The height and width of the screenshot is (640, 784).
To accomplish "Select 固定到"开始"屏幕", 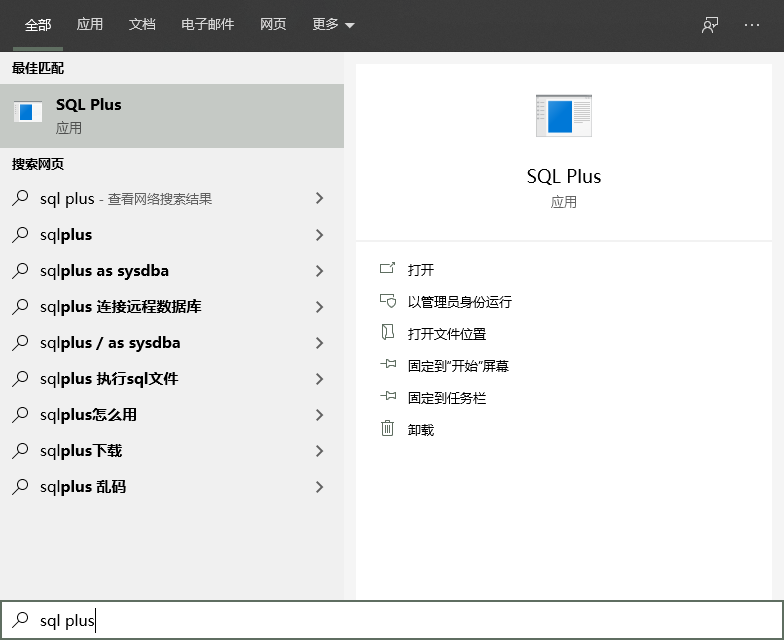I will [x=458, y=366].
